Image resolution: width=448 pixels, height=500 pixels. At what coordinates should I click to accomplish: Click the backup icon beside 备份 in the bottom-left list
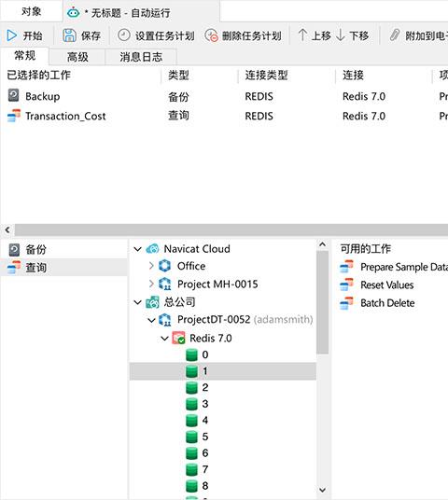click(x=14, y=250)
